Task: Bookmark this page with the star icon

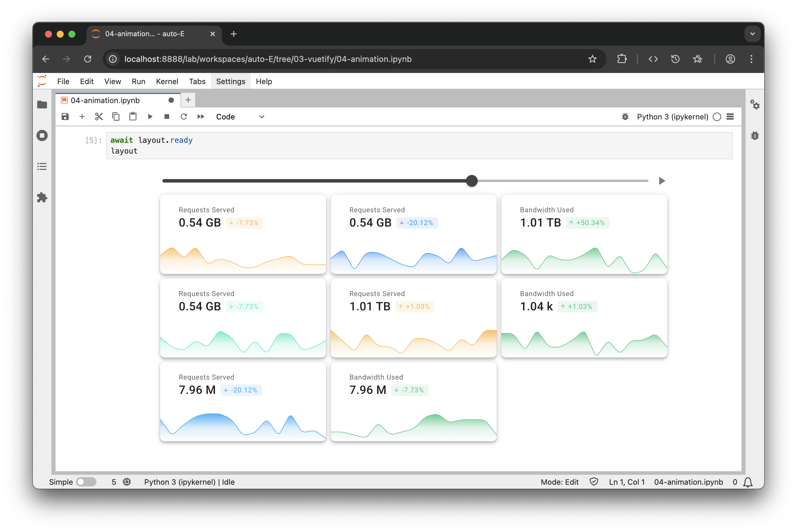Action: click(x=592, y=59)
